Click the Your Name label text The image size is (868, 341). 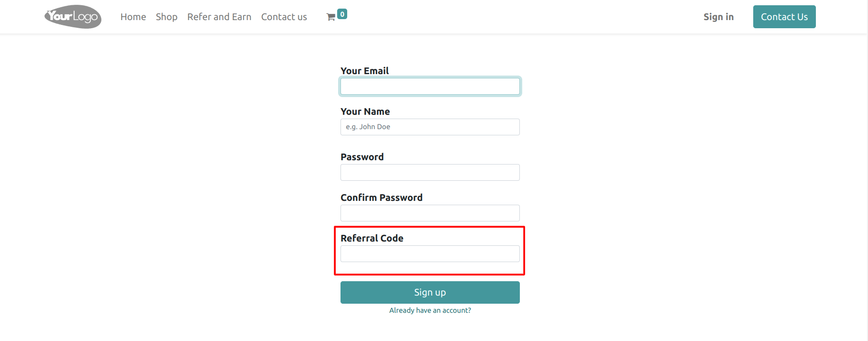pyautogui.click(x=365, y=111)
